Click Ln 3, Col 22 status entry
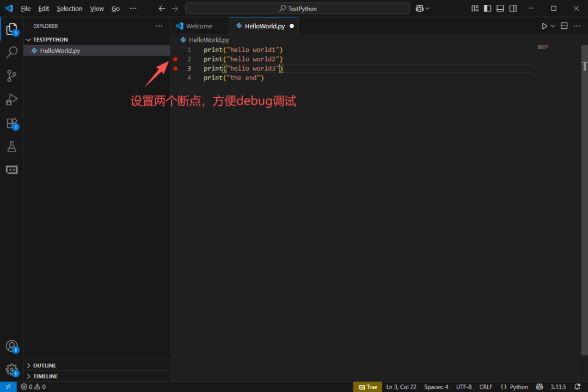The height and width of the screenshot is (392, 588). click(x=401, y=387)
